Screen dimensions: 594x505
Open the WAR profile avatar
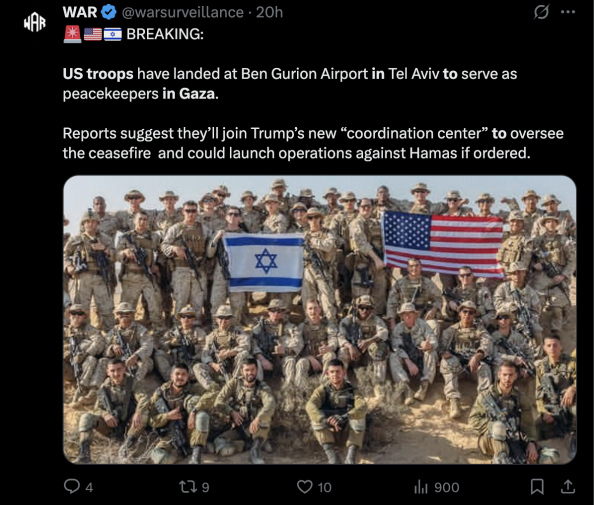click(34, 23)
